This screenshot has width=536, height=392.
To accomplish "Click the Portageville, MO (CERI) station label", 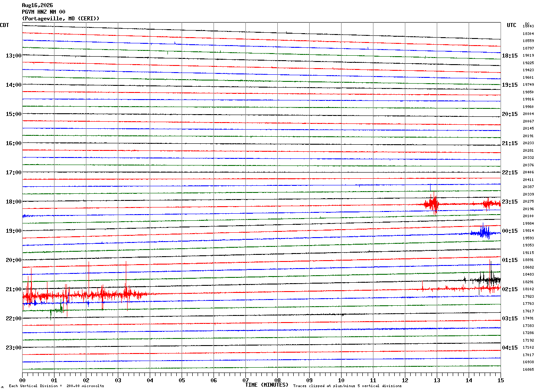I will click(61, 19).
